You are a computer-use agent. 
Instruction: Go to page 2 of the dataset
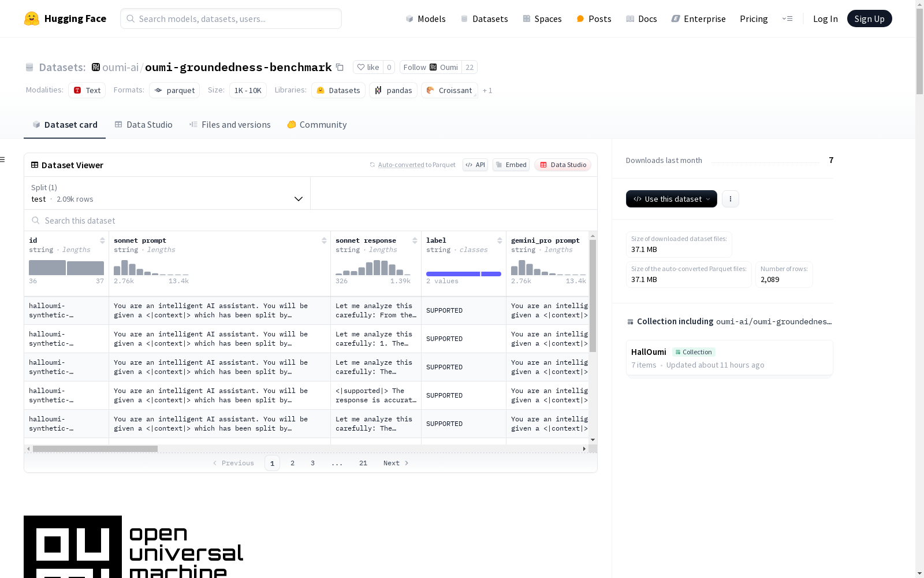click(293, 463)
